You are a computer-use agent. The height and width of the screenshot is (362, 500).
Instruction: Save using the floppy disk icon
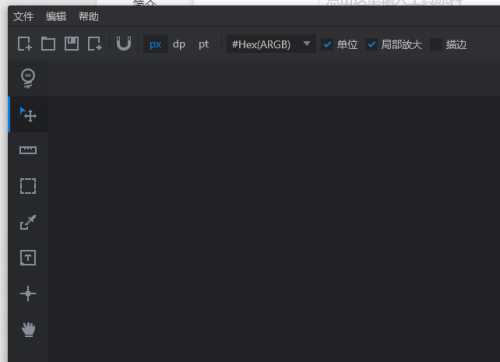click(x=71, y=44)
